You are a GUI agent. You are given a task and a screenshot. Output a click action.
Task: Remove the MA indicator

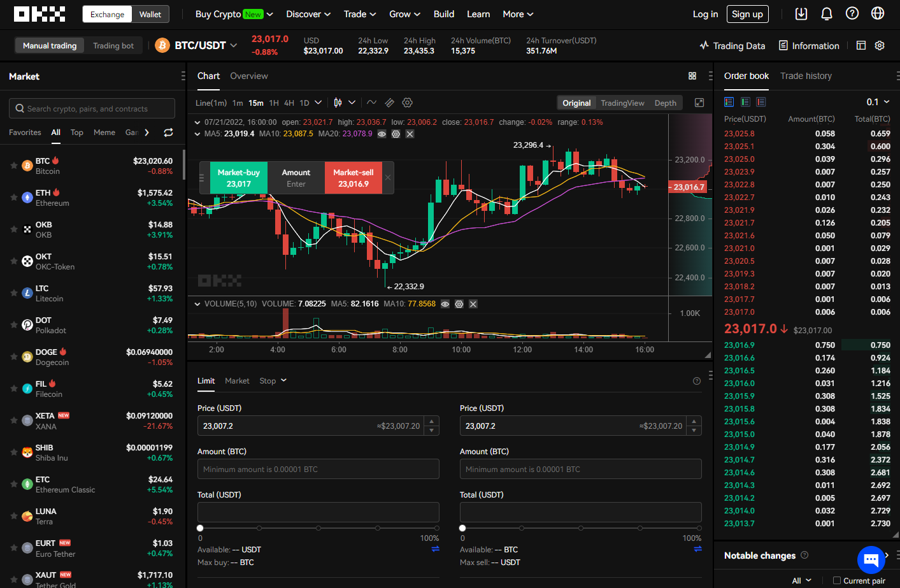pos(410,134)
